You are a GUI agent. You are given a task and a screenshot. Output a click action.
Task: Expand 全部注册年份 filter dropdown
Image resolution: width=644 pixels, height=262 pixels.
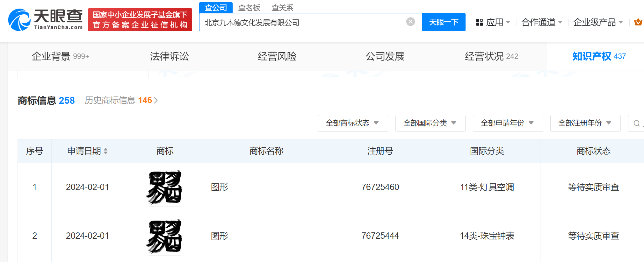point(585,123)
